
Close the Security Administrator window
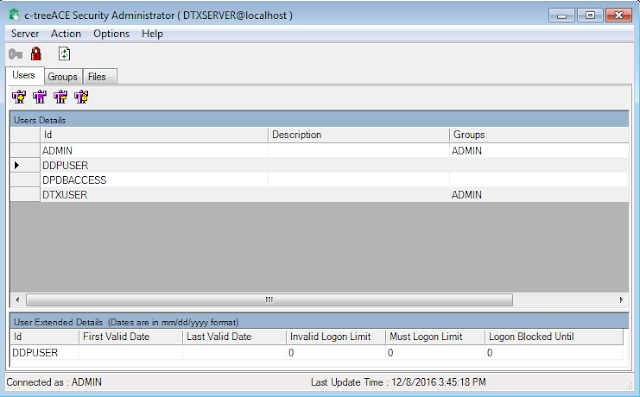click(619, 16)
